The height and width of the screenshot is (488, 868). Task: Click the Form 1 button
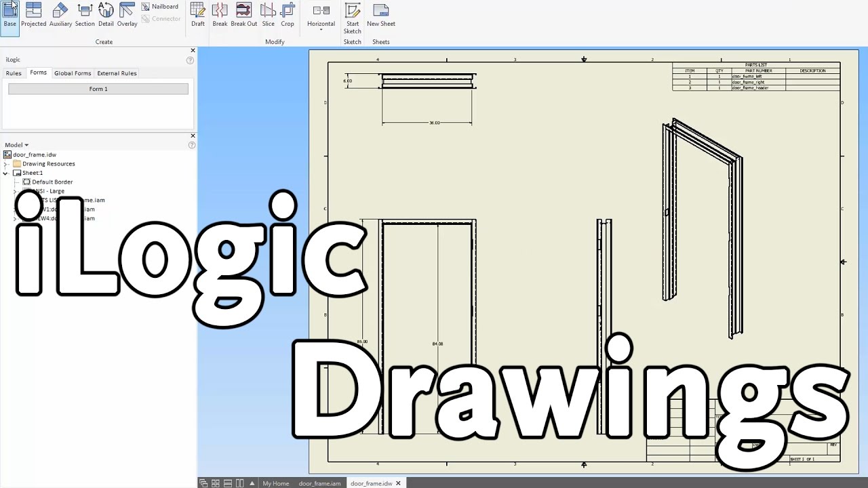[98, 89]
